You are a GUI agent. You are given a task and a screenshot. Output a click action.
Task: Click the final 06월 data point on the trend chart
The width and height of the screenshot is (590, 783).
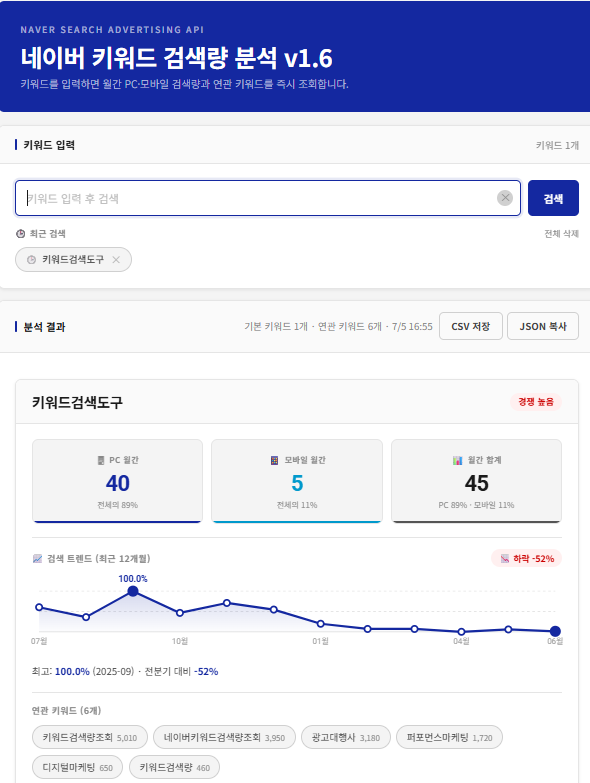555,631
